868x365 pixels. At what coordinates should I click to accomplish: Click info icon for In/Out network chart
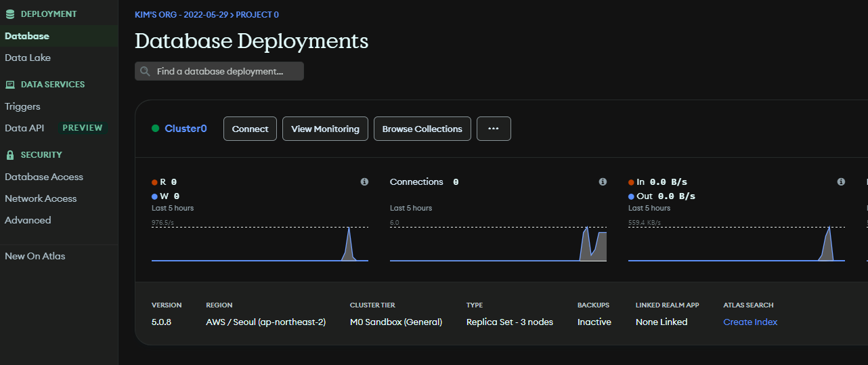click(841, 182)
